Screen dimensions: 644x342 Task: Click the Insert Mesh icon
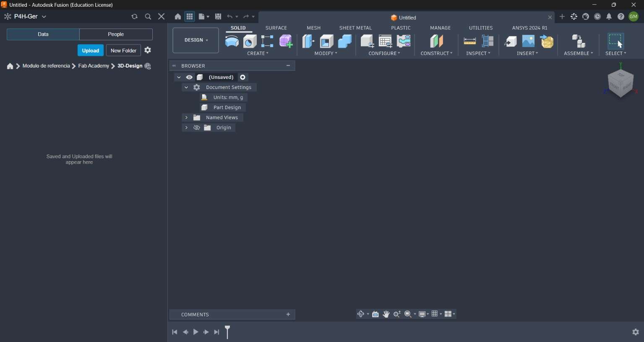coord(547,41)
